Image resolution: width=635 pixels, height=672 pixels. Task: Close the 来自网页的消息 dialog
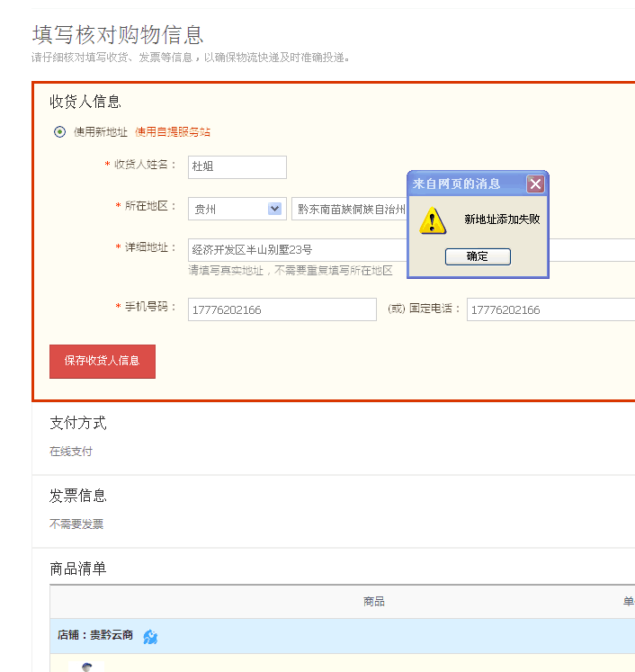[535, 184]
